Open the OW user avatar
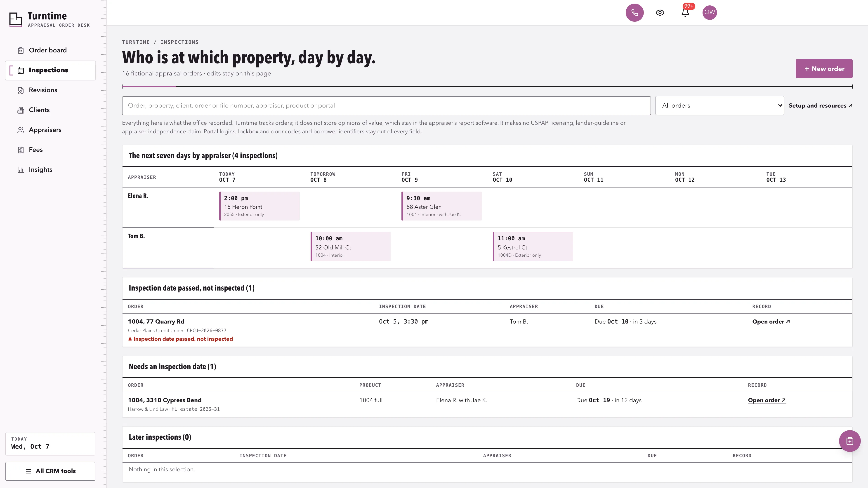 point(709,12)
